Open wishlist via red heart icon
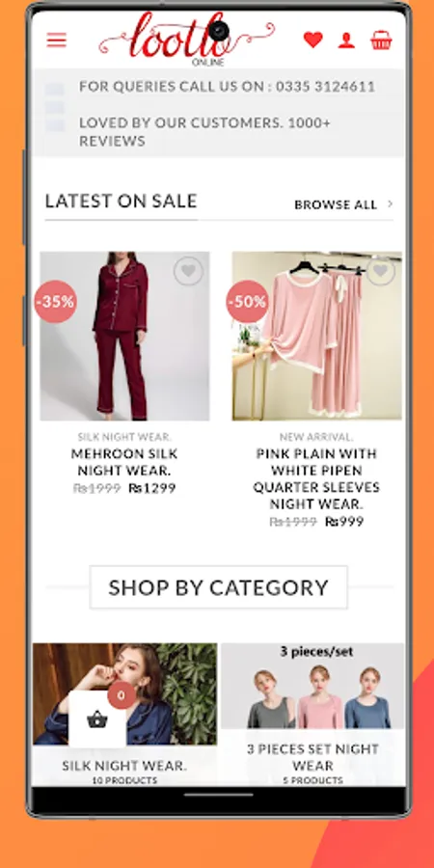This screenshot has height=868, width=434. tap(312, 40)
